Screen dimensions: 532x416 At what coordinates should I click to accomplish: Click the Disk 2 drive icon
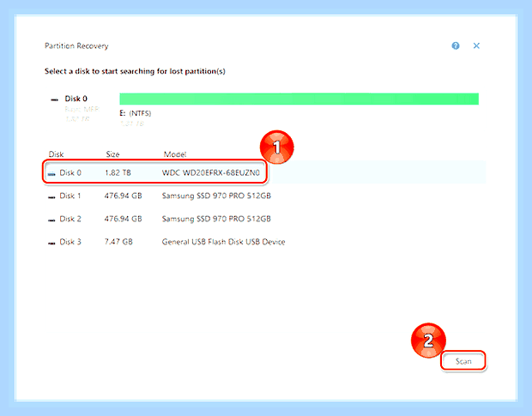[x=51, y=220]
